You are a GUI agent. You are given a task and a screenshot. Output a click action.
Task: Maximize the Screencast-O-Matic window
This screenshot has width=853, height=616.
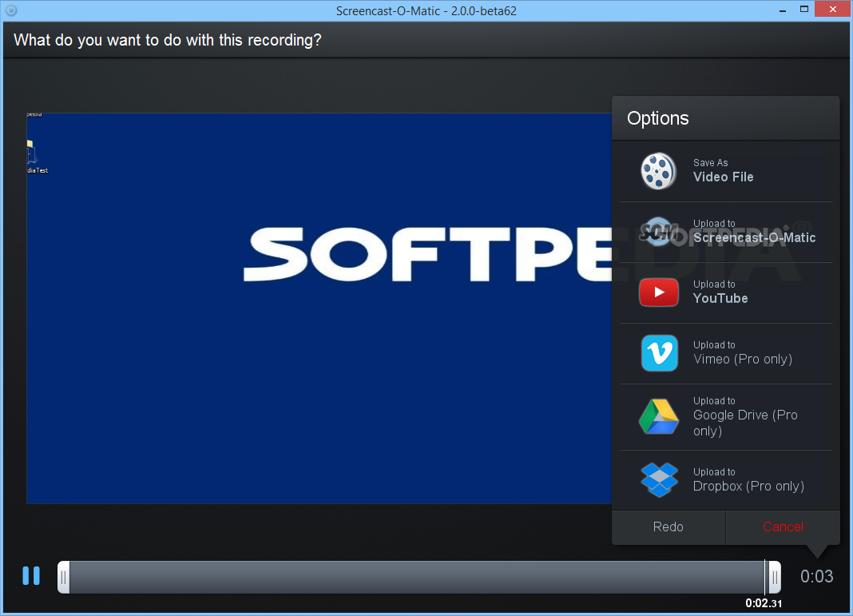[x=804, y=10]
